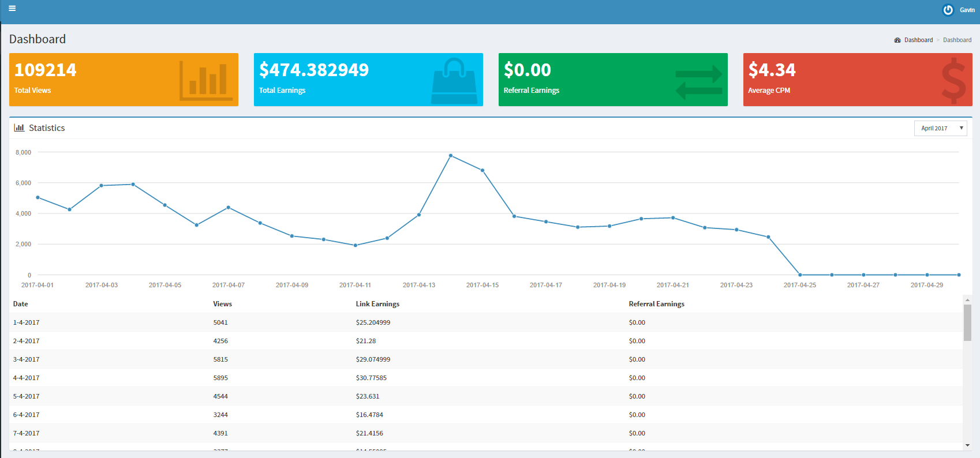Click the table scrollbar down arrow
980x458 pixels.
click(x=967, y=446)
